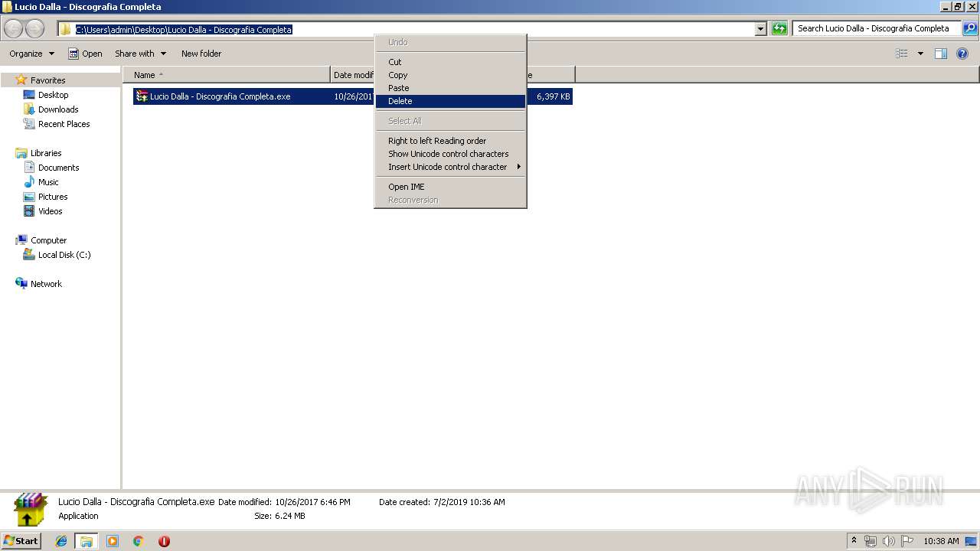Click the Documents library icon
Viewport: 980px width, 551px height.
pyautogui.click(x=29, y=168)
